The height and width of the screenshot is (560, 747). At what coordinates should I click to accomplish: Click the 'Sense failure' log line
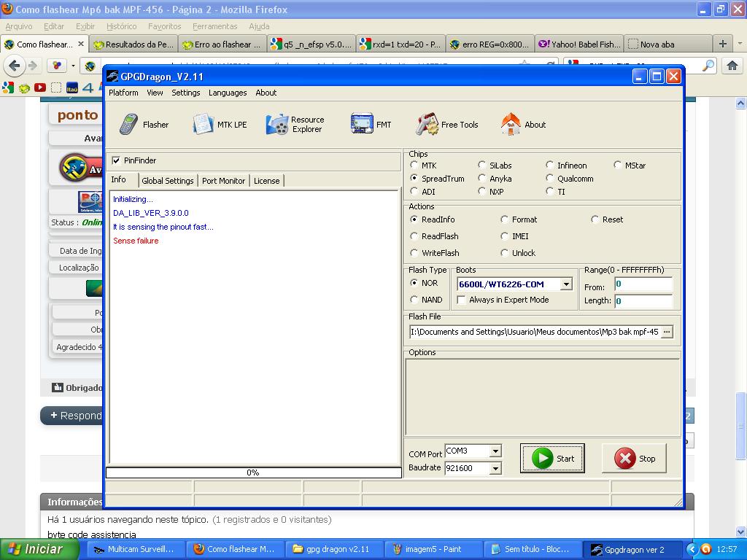[x=136, y=241]
